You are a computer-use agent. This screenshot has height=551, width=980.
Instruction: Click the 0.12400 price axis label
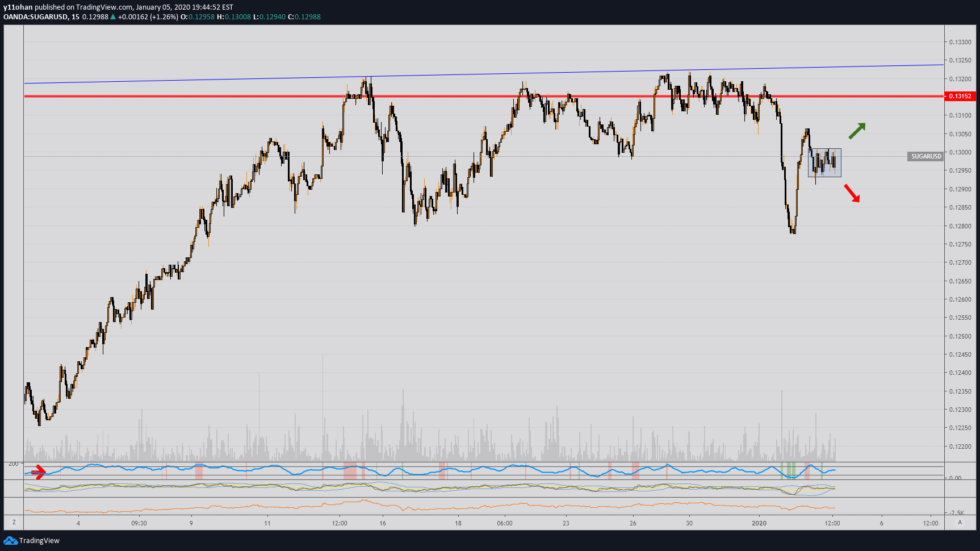click(x=960, y=373)
